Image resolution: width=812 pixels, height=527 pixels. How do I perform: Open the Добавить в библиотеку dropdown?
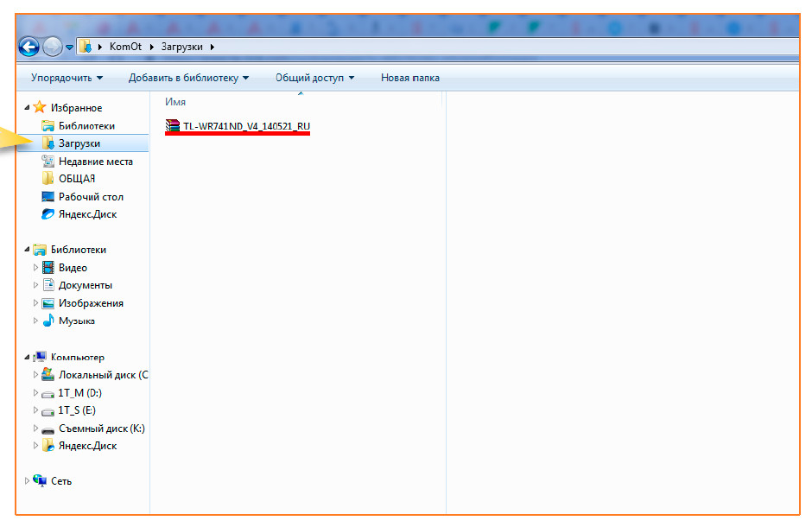188,78
